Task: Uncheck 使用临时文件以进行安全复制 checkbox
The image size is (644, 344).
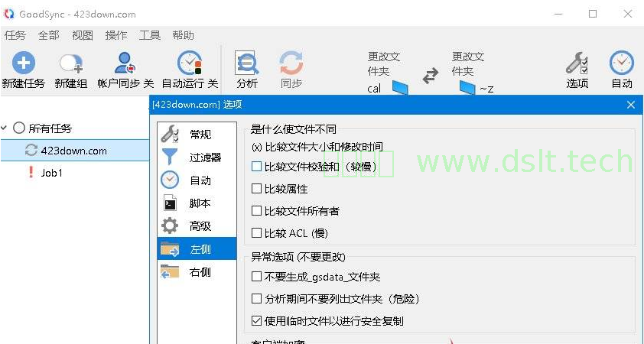Action: [x=257, y=320]
